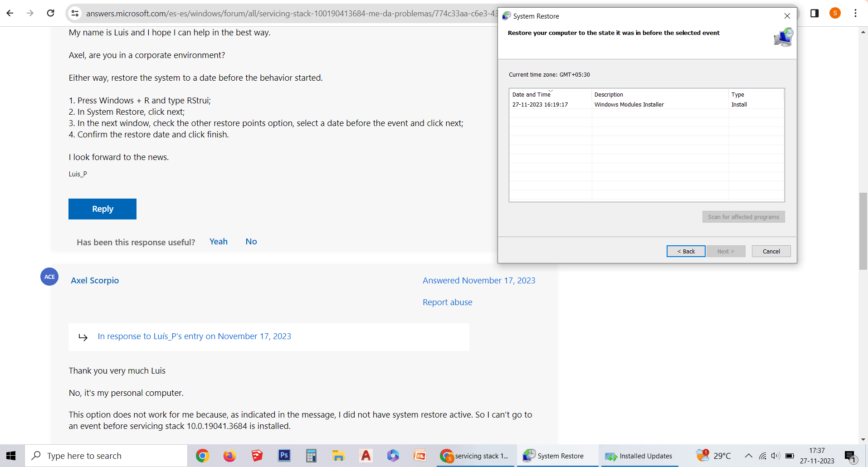
Task: Open site information in the address bar
Action: [75, 13]
